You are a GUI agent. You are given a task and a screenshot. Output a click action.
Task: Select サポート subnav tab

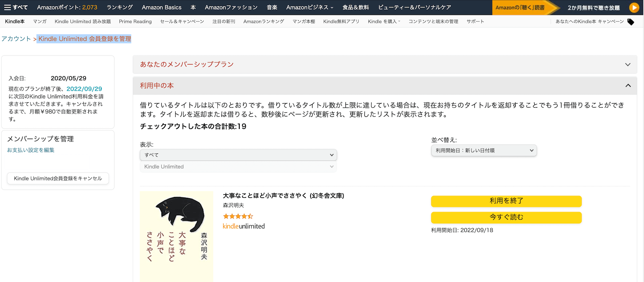pyautogui.click(x=475, y=21)
